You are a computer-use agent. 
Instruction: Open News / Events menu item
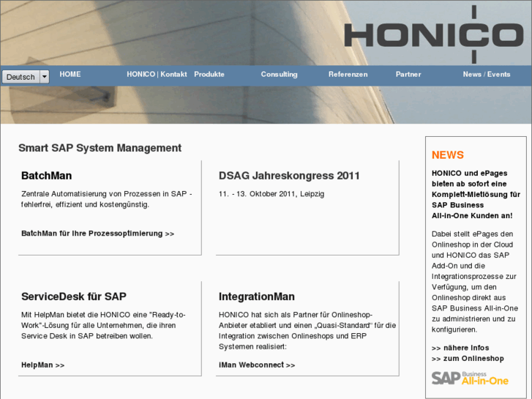pos(487,74)
